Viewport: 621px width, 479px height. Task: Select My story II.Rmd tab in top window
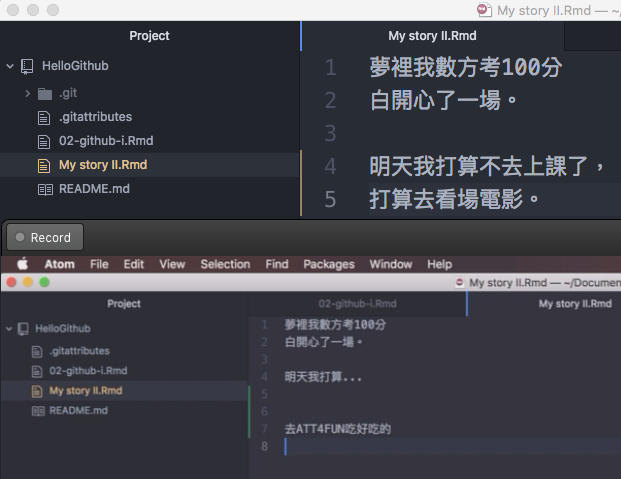[x=432, y=36]
